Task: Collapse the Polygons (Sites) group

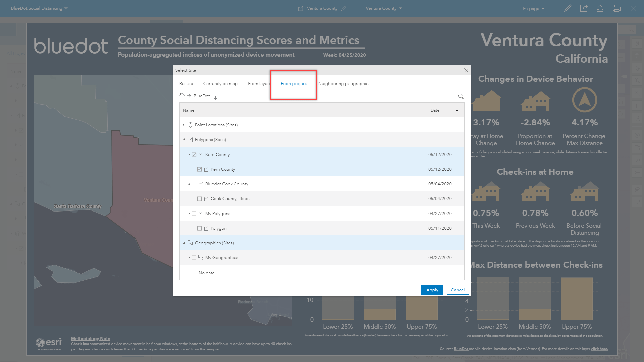Action: pos(184,140)
